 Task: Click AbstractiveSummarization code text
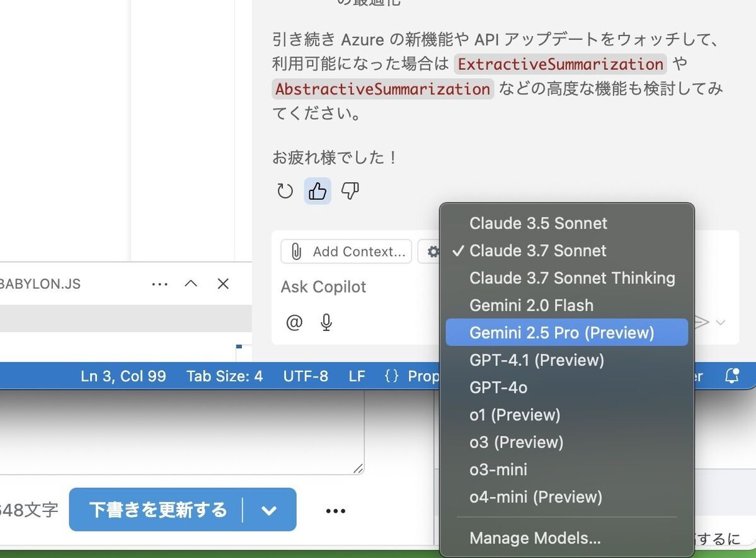pyautogui.click(x=383, y=89)
